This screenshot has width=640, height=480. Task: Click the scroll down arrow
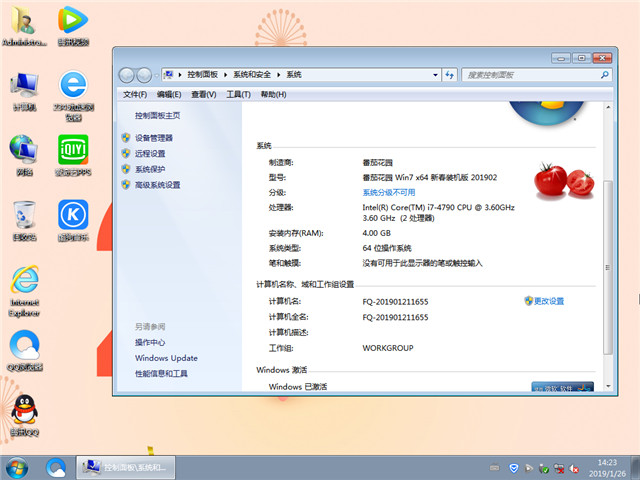tap(608, 386)
